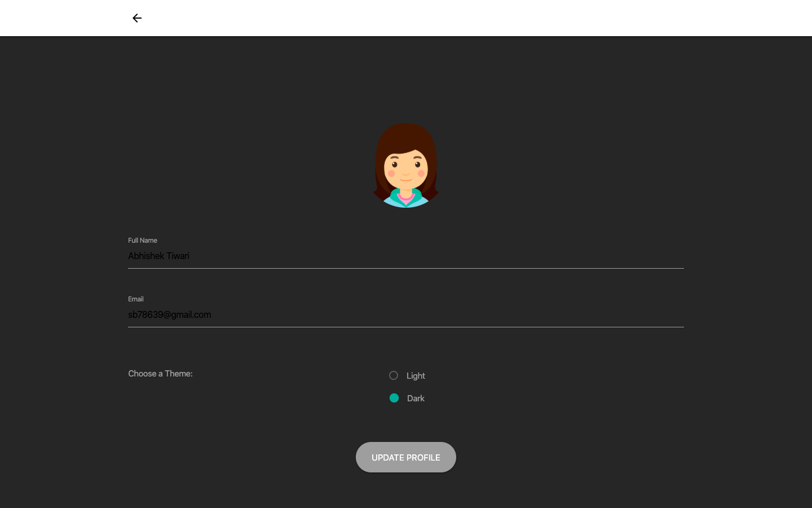Click the Dark label text

pos(416,398)
